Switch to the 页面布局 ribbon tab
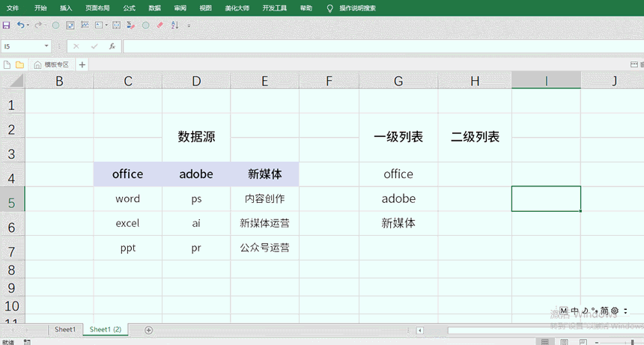The image size is (644, 345). [97, 8]
